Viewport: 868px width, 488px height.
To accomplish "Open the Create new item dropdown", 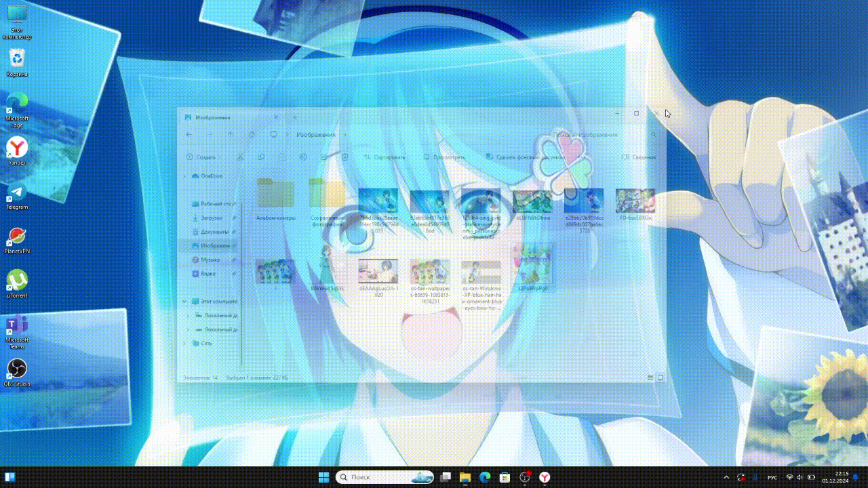I will coord(204,157).
